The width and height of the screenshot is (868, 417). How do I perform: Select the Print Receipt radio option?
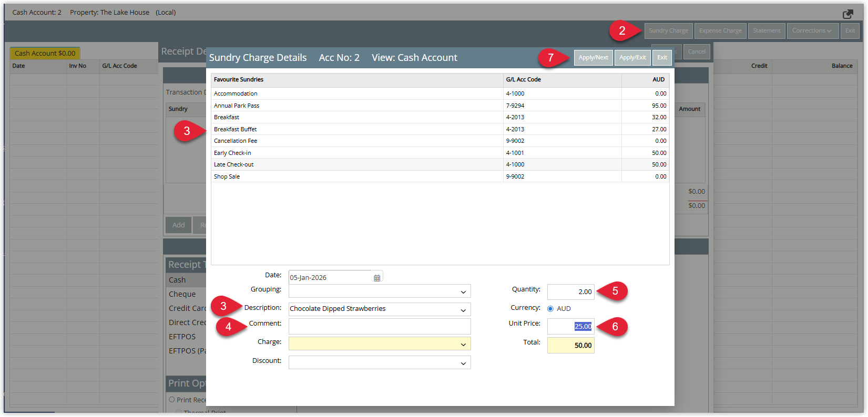tap(172, 400)
